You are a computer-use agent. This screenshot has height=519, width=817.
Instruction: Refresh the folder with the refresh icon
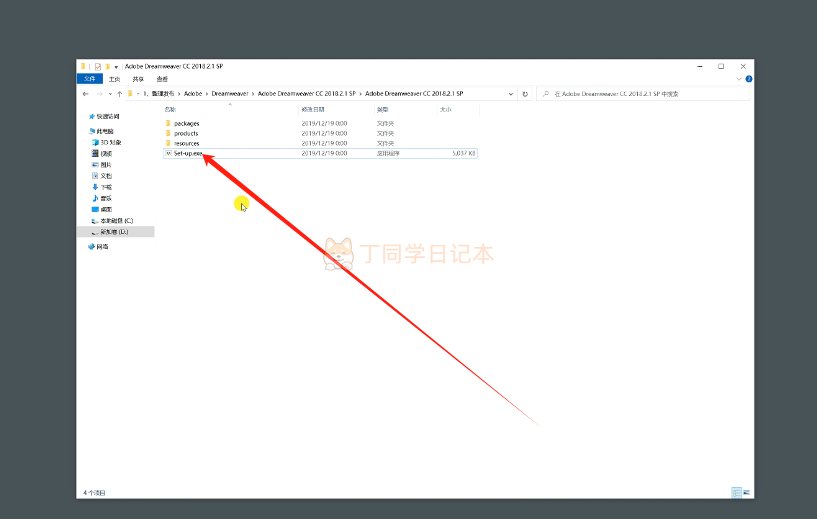525,94
